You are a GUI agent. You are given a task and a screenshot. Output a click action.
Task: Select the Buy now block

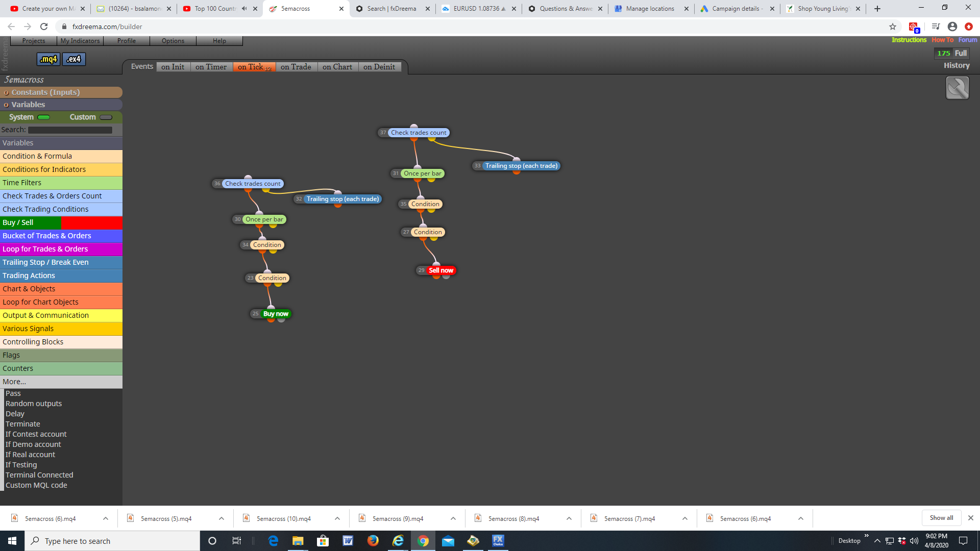click(x=276, y=314)
